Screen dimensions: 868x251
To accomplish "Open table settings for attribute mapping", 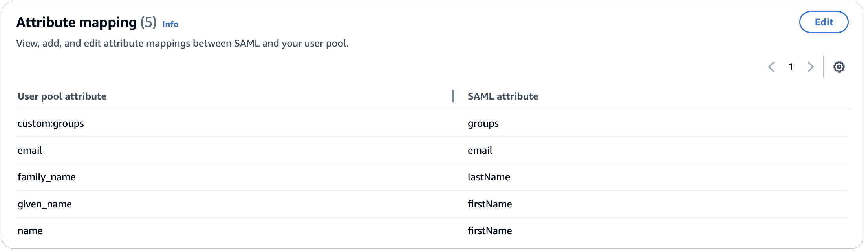I will pos(839,67).
